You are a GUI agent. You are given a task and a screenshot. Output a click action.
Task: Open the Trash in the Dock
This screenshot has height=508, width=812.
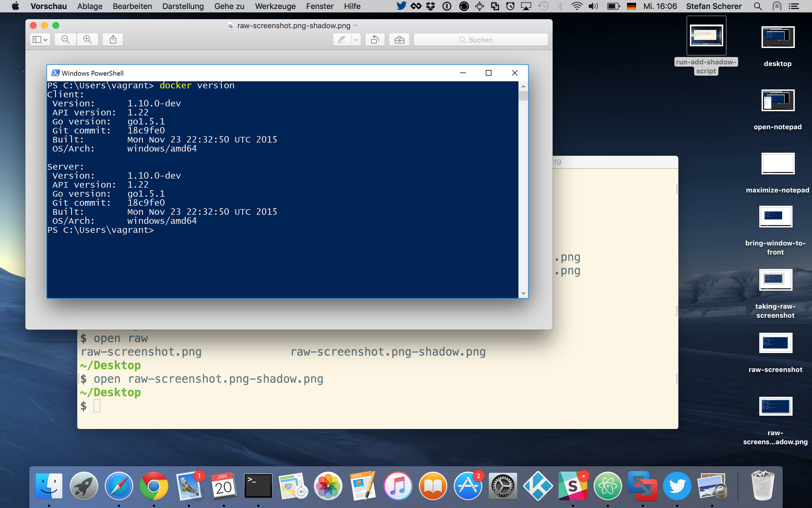point(763,486)
